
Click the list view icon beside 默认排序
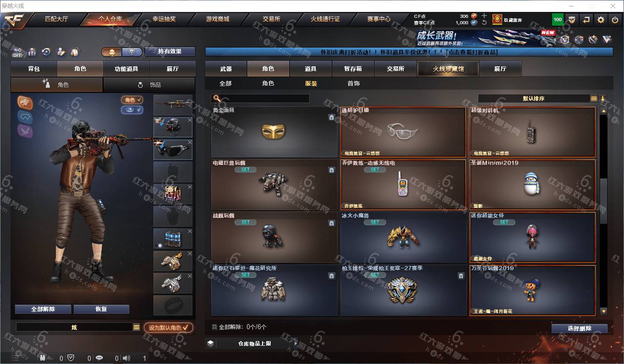[594, 98]
